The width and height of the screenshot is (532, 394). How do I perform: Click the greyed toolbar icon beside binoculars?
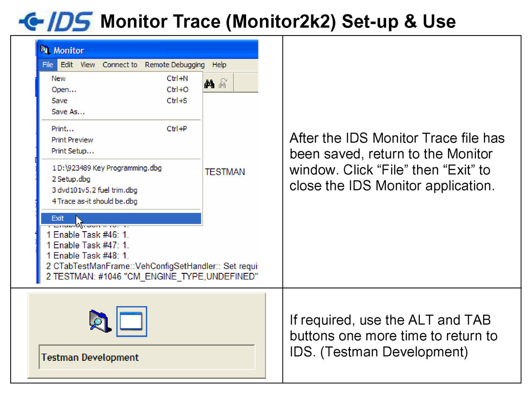[x=223, y=83]
